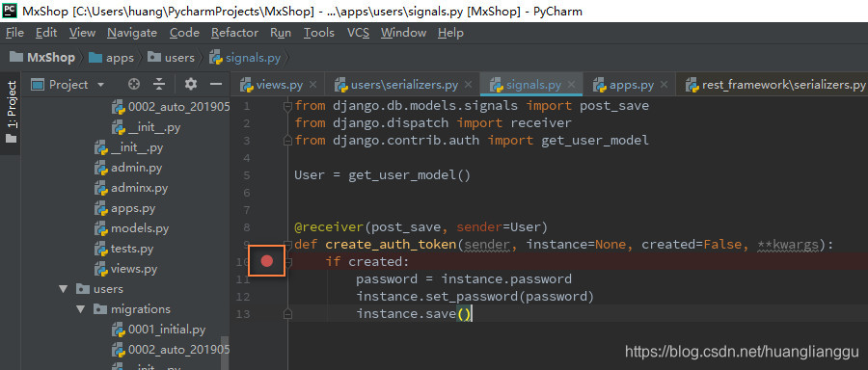This screenshot has width=868, height=370.
Task: Open the VCS menu
Action: coord(358,33)
